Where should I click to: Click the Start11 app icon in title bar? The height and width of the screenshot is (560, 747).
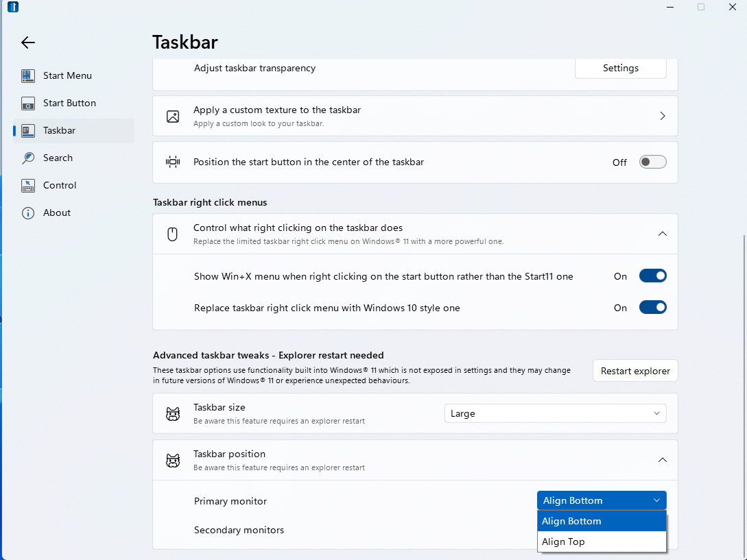pos(13,7)
